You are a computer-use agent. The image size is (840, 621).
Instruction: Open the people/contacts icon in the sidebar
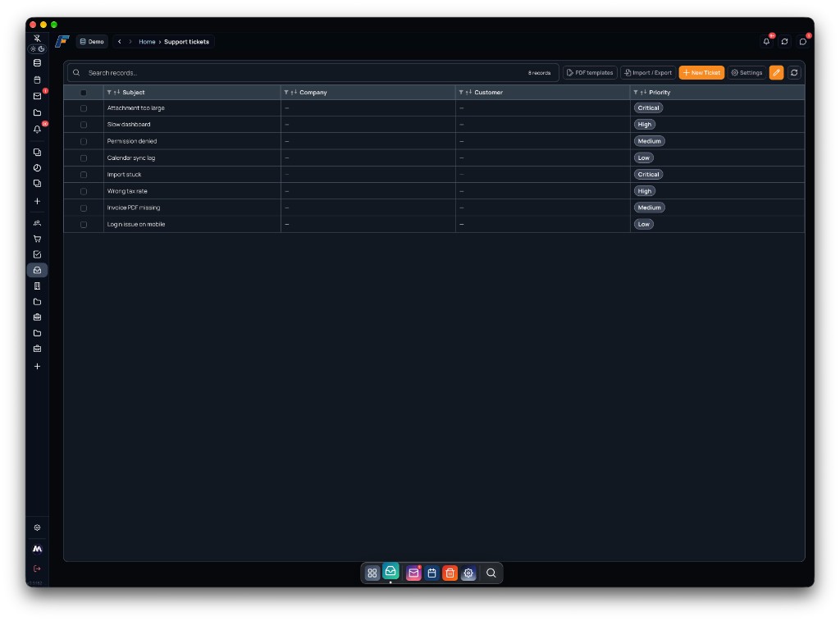pos(37,223)
